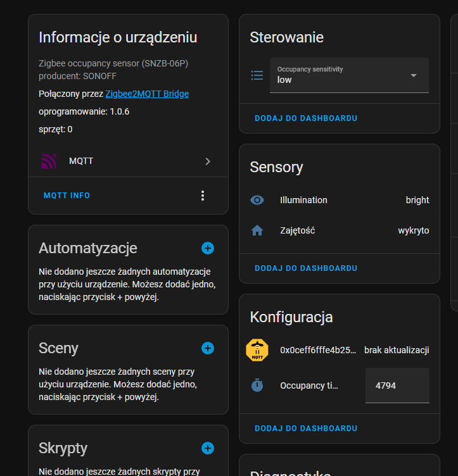Viewport: 458px width, 476px height.
Task: Click the Occupancy timeout field showing 4794
Action: point(397,385)
